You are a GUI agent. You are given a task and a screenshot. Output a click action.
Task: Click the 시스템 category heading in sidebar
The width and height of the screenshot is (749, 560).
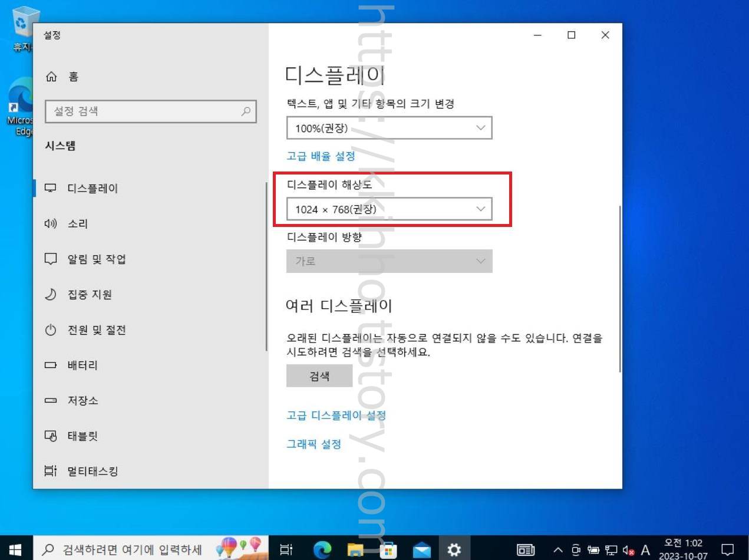point(60,146)
